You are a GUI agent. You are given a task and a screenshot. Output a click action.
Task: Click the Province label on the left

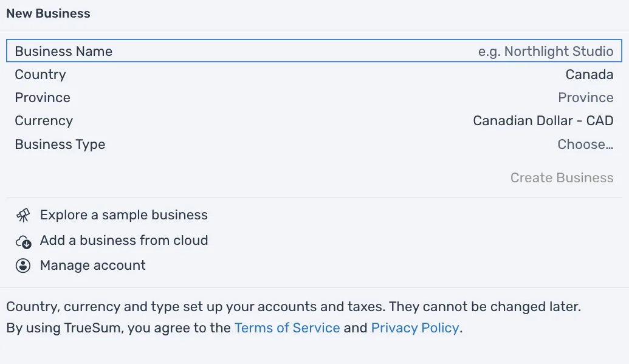[43, 97]
